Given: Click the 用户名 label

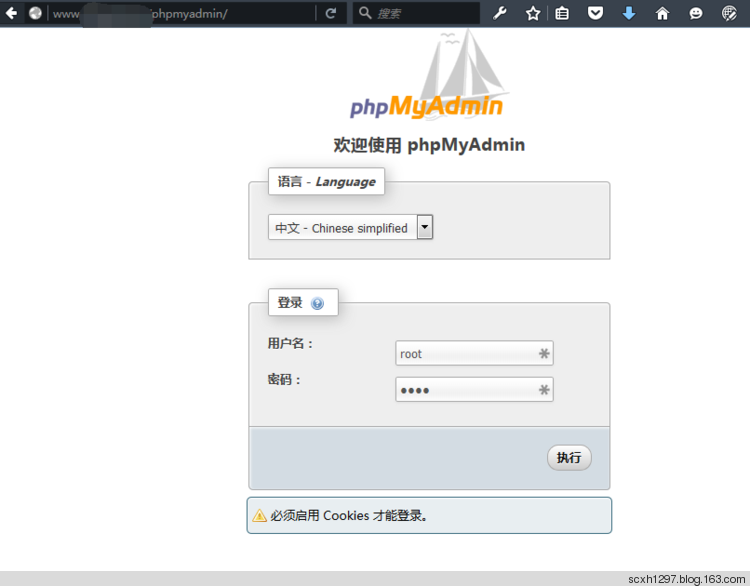Looking at the screenshot, I should (290, 343).
